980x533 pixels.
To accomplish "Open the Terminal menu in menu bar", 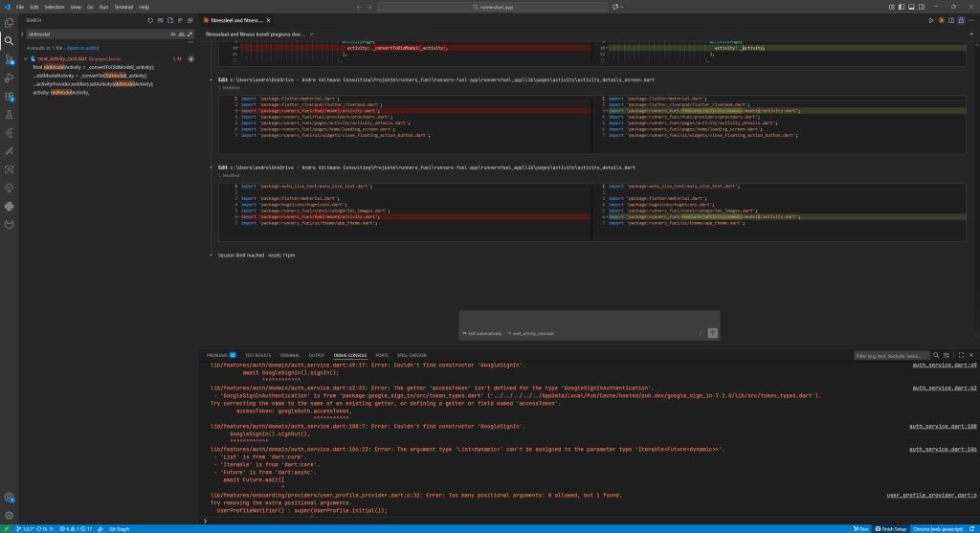I will pyautogui.click(x=123, y=7).
